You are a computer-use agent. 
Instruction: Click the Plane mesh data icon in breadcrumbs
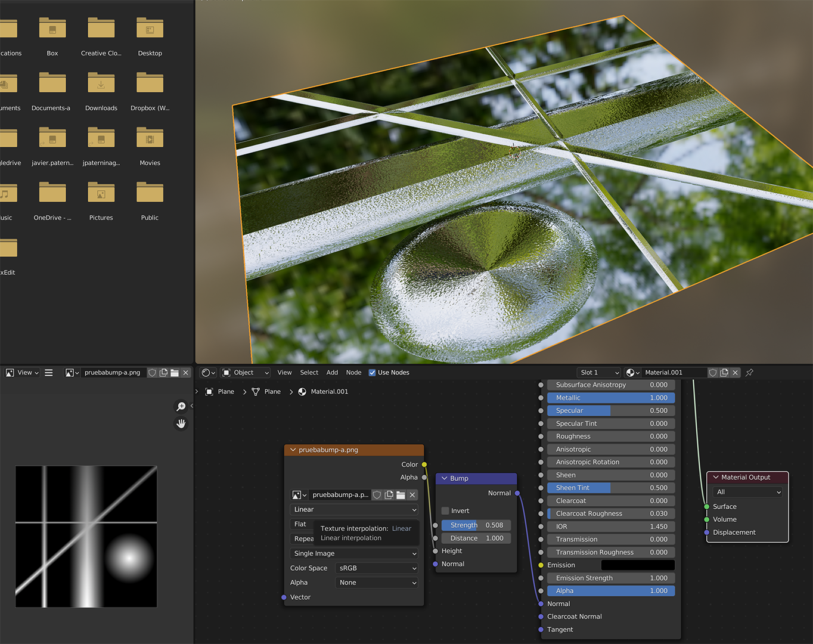tap(256, 392)
